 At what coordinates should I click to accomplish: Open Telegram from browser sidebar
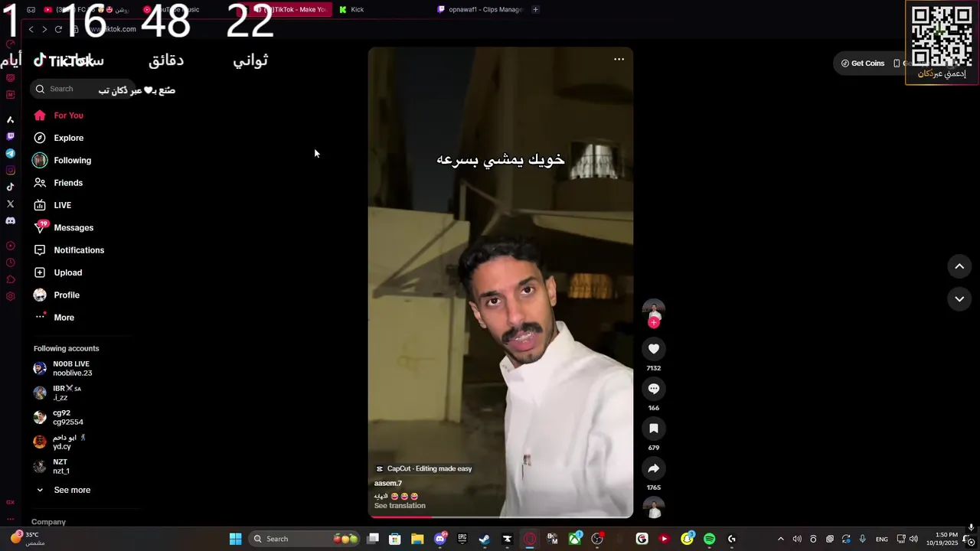pos(10,153)
